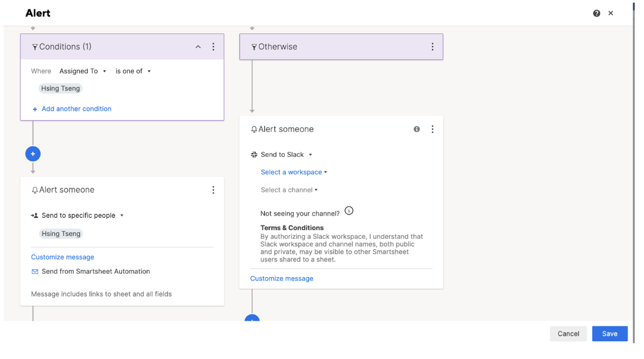Open Select a channel dropdown

(x=289, y=190)
